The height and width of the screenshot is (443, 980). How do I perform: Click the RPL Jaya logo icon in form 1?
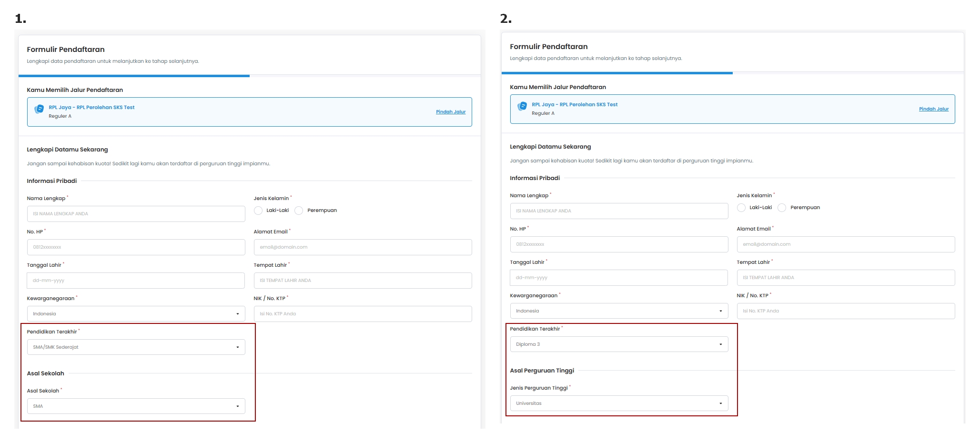[39, 109]
